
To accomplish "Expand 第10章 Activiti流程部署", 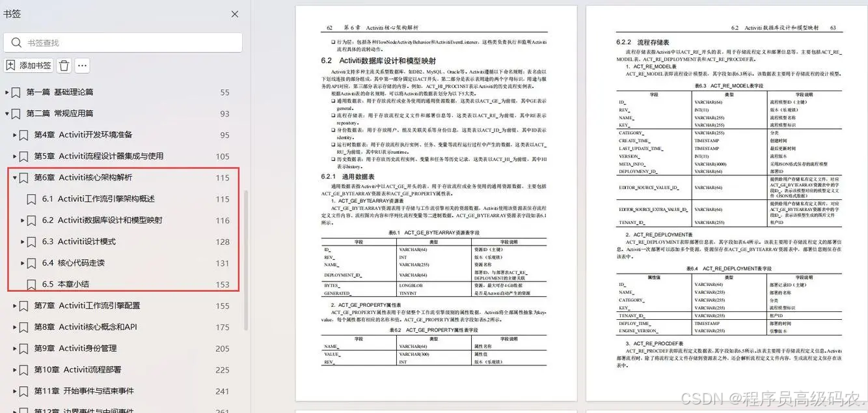I will [14, 369].
